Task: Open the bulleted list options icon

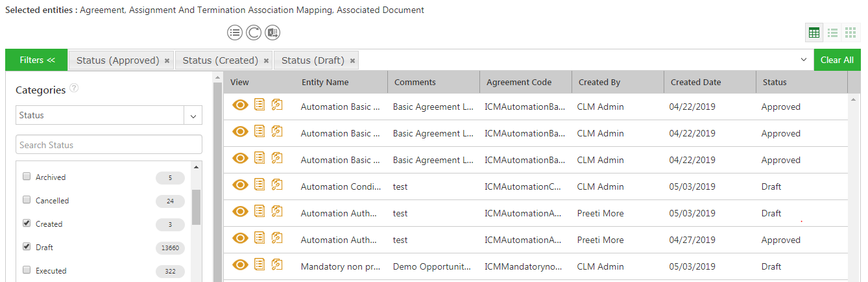Action: (235, 32)
